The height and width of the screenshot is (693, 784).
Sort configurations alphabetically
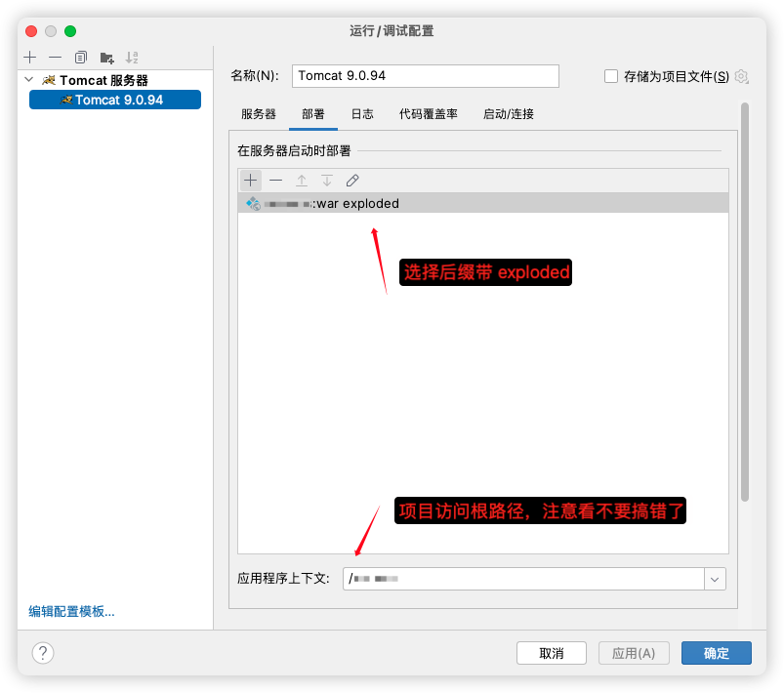pos(132,58)
